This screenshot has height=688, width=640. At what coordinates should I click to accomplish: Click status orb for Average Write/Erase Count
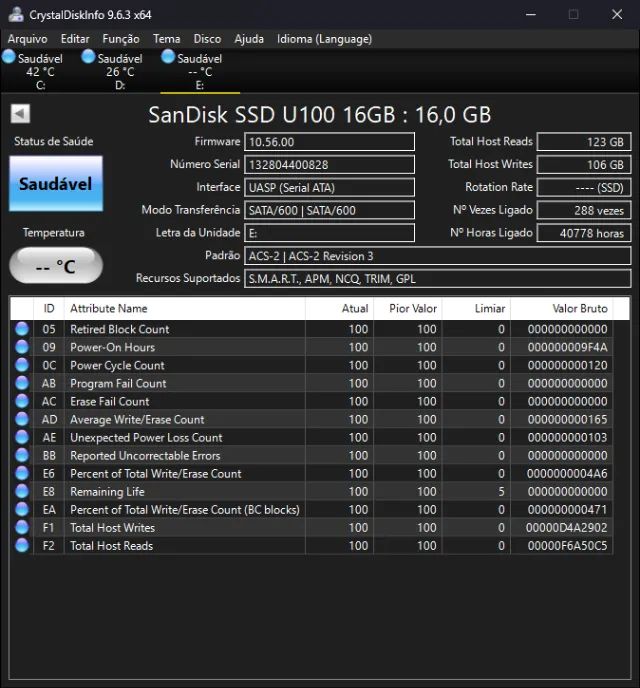(22, 419)
